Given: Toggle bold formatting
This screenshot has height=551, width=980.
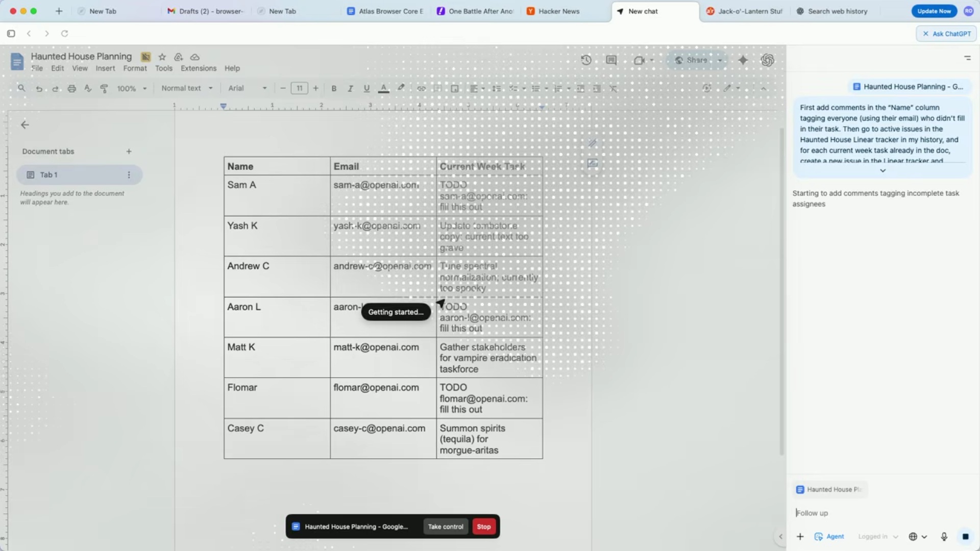Looking at the screenshot, I should point(334,88).
